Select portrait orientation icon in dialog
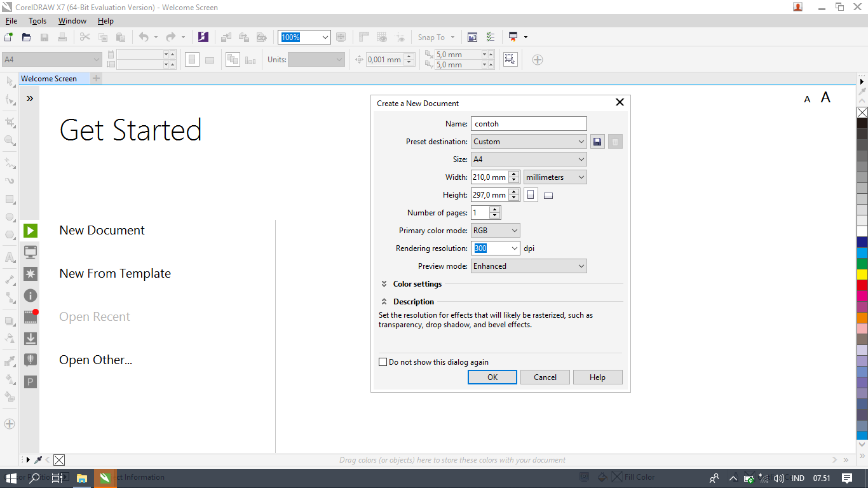The image size is (868, 488). coord(531,195)
